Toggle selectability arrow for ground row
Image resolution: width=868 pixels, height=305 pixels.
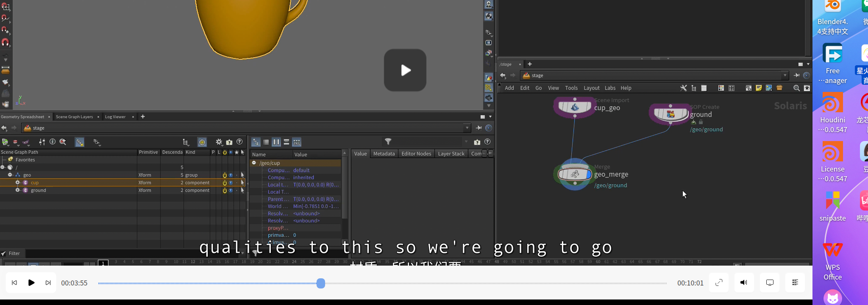coord(242,190)
